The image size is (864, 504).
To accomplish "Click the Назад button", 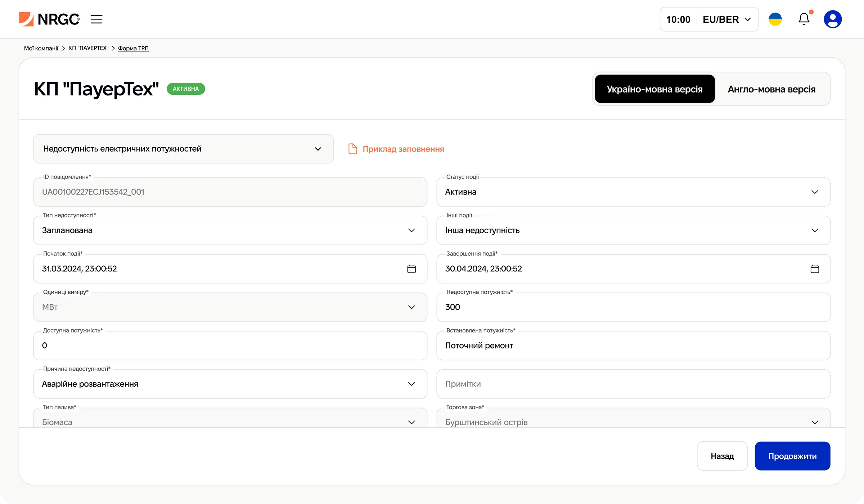I will [722, 456].
